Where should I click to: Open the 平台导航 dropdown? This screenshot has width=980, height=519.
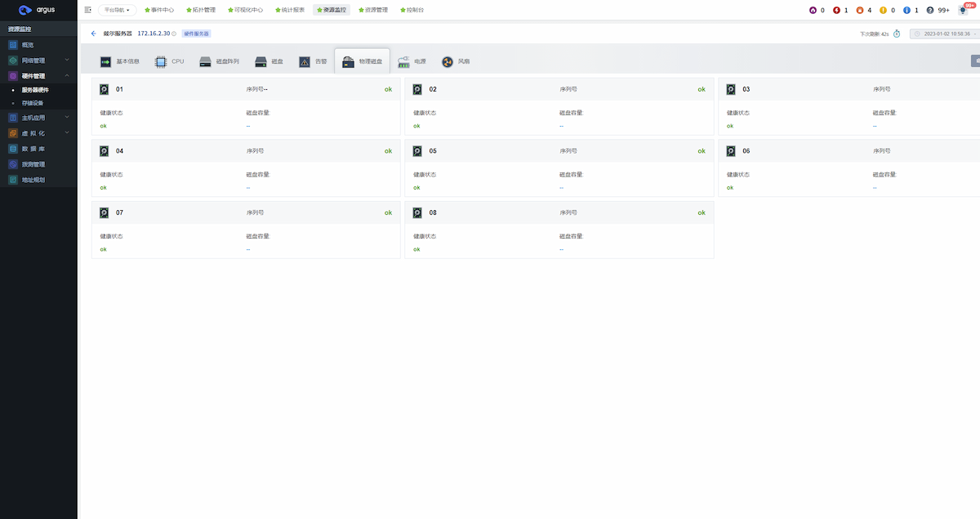118,10
